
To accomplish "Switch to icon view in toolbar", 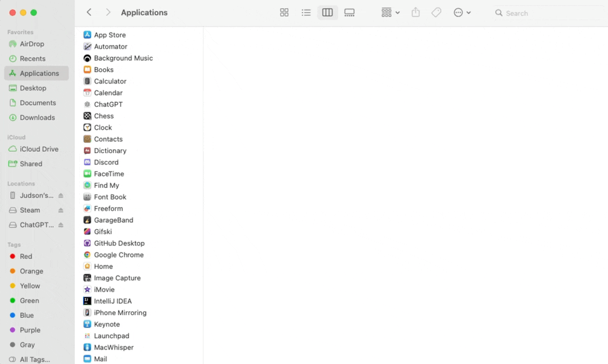I will [x=284, y=13].
